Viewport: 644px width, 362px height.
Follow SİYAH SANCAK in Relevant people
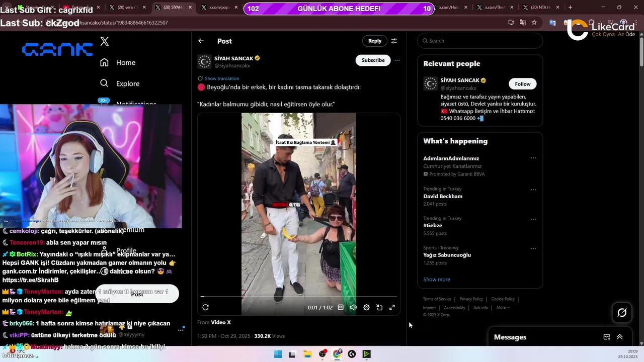click(x=522, y=84)
